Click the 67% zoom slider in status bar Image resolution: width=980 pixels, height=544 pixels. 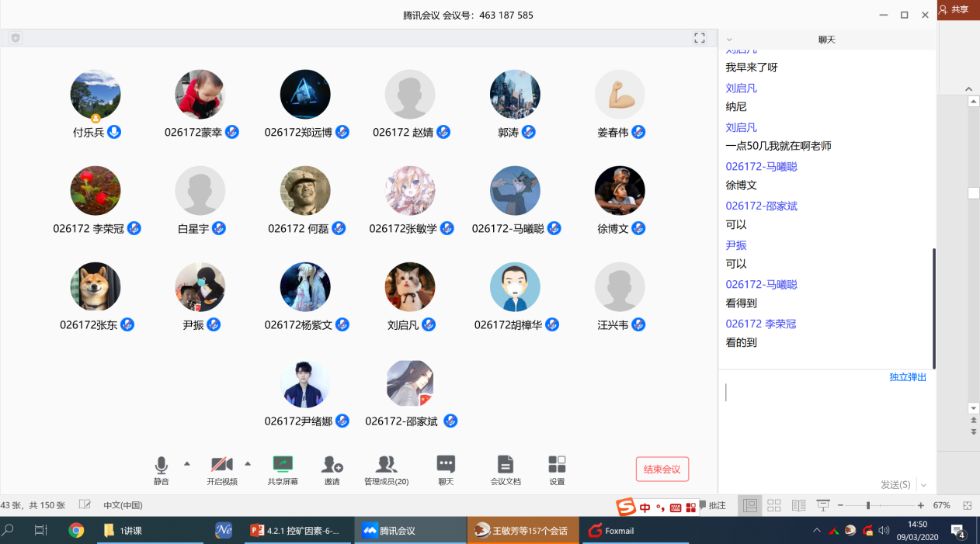[x=867, y=505]
